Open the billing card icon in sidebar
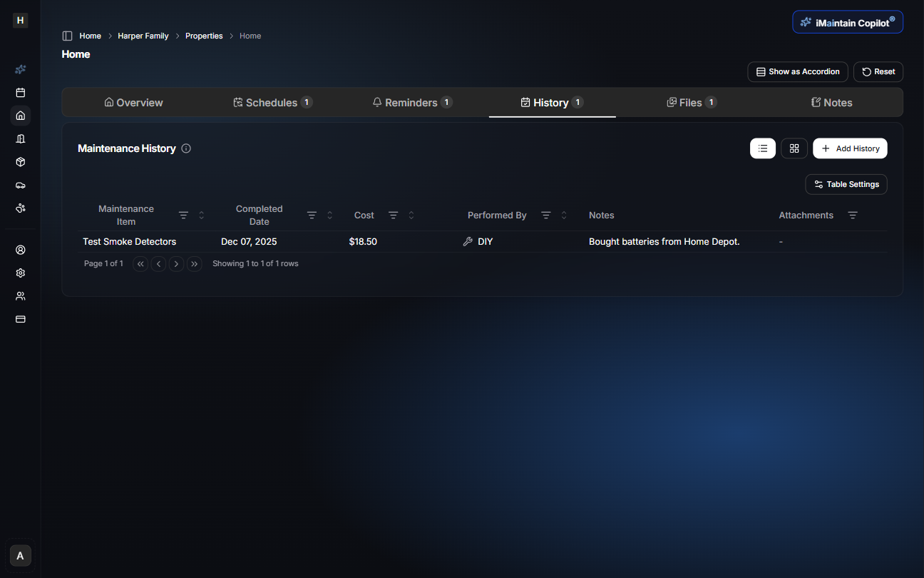This screenshot has height=578, width=924. (20, 319)
